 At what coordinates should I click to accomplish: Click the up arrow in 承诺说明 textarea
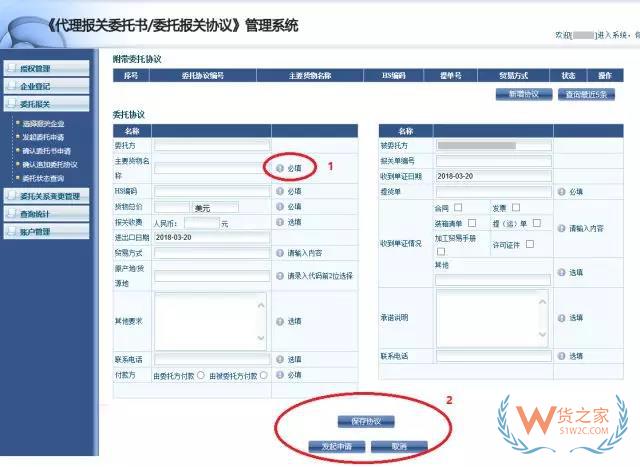pos(542,302)
